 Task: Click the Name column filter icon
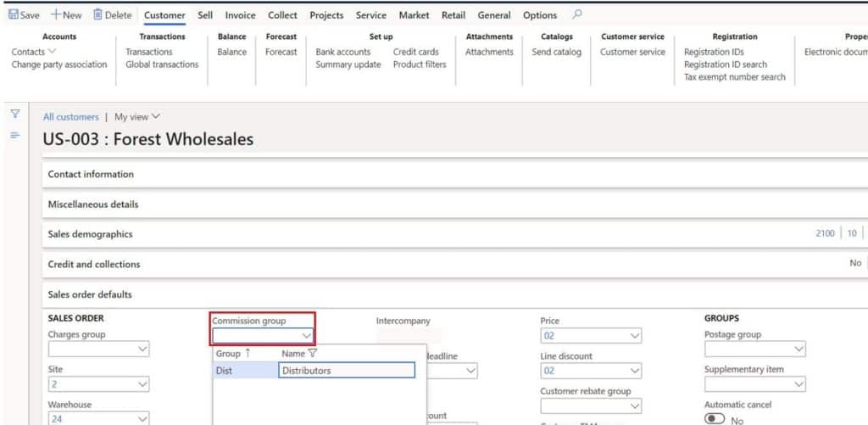[x=312, y=353]
